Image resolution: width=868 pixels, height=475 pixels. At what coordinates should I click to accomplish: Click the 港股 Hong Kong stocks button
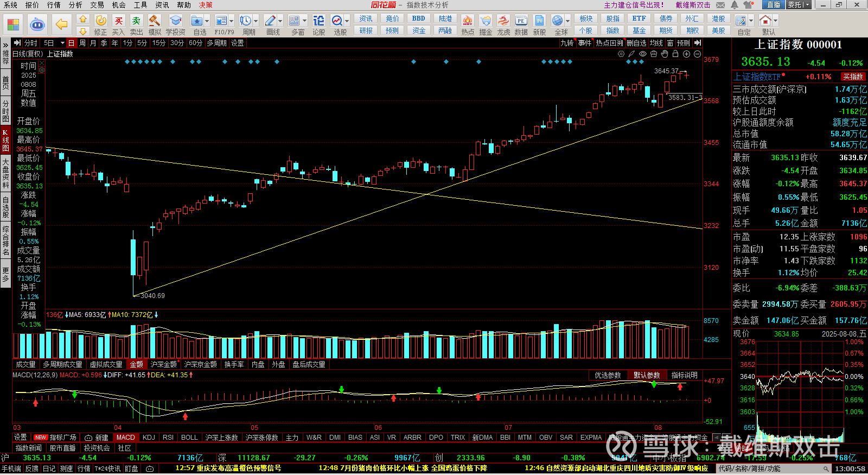coord(718,18)
